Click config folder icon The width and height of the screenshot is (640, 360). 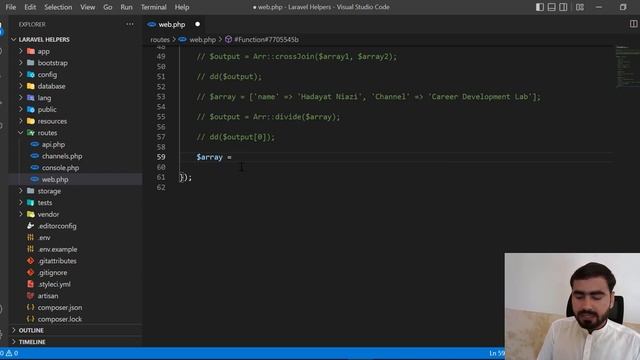31,74
